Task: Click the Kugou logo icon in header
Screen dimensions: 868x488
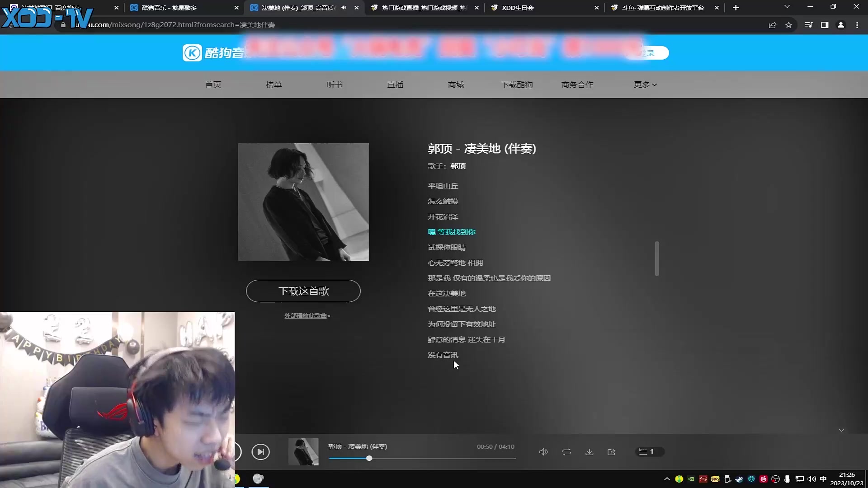Action: 192,53
